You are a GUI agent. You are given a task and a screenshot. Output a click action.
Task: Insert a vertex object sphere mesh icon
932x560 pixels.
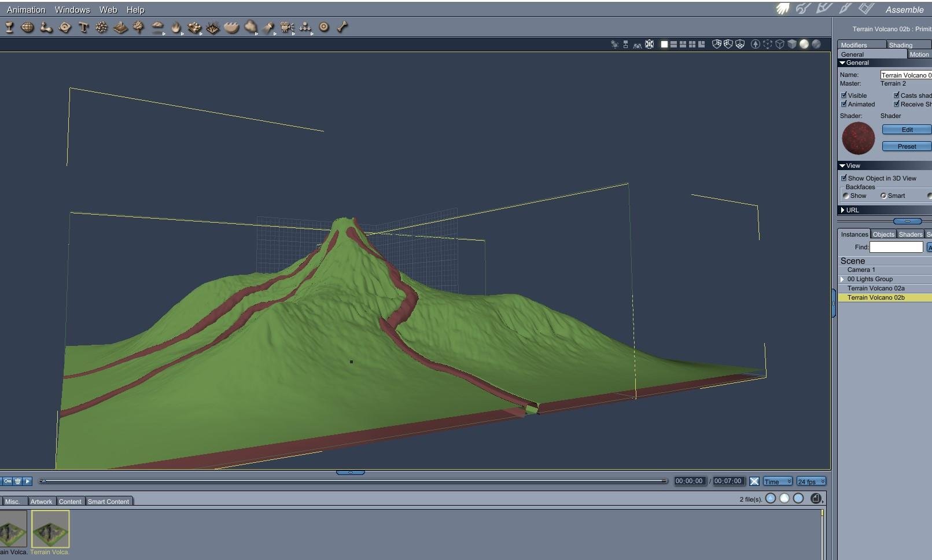[28, 27]
